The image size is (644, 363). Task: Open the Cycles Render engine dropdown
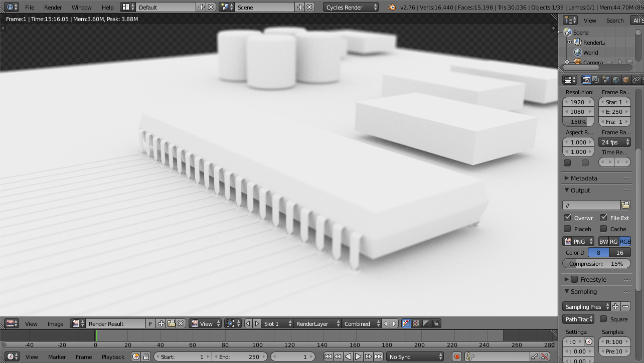pyautogui.click(x=351, y=7)
